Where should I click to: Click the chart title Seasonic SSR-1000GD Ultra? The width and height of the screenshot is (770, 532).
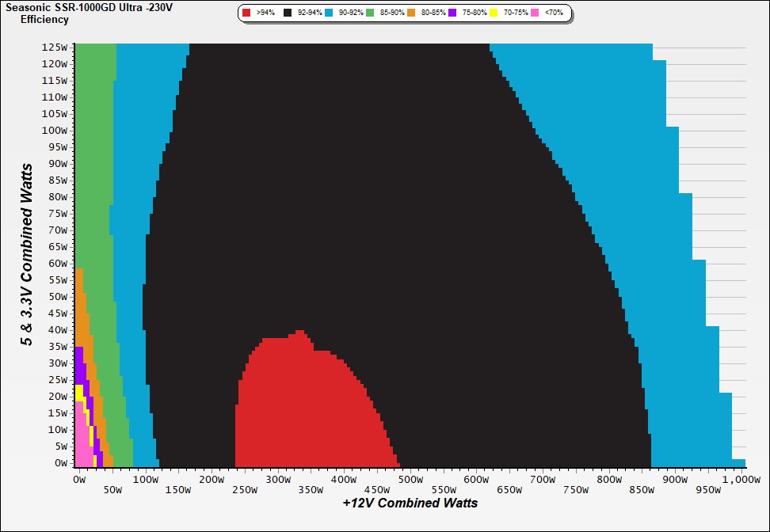(79, 6)
